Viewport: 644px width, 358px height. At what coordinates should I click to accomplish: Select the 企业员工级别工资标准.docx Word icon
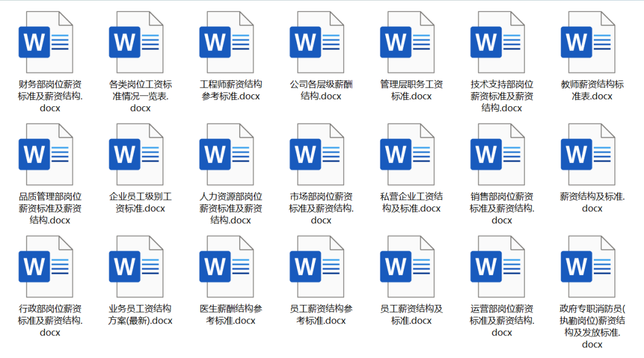point(137,155)
